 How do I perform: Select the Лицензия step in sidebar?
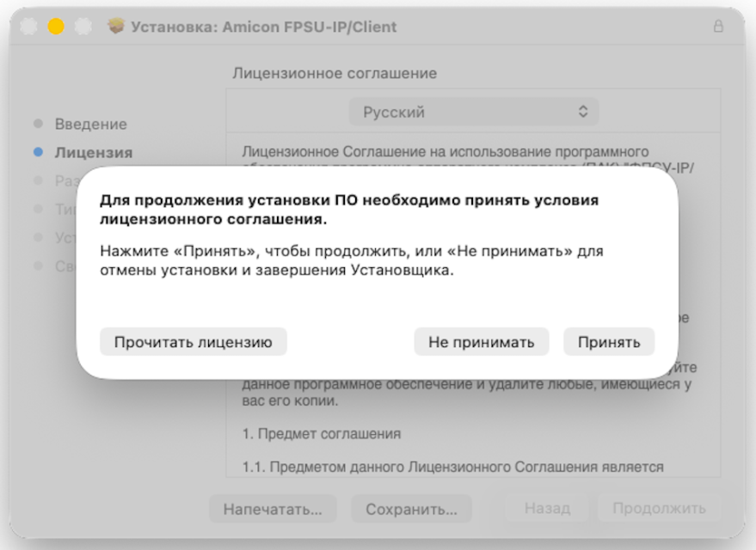pyautogui.click(x=94, y=152)
